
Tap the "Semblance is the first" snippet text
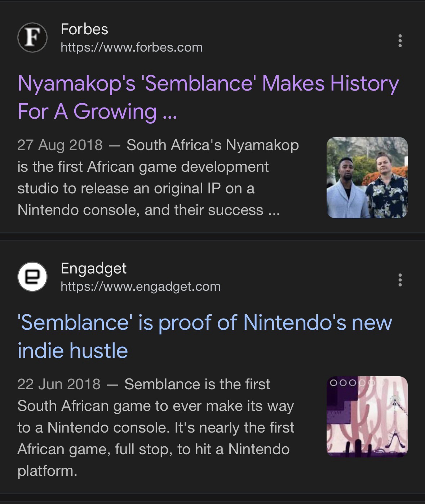tap(197, 384)
